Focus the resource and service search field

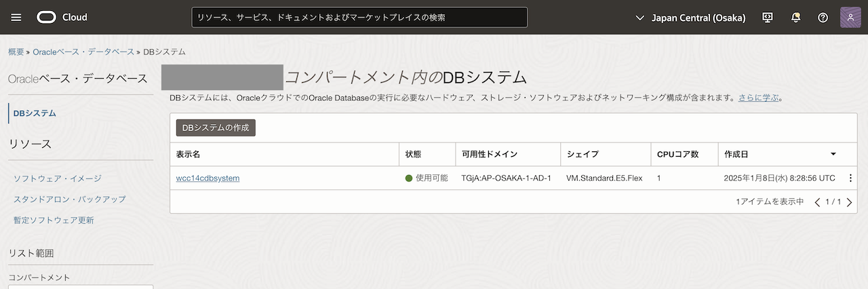[x=359, y=18]
